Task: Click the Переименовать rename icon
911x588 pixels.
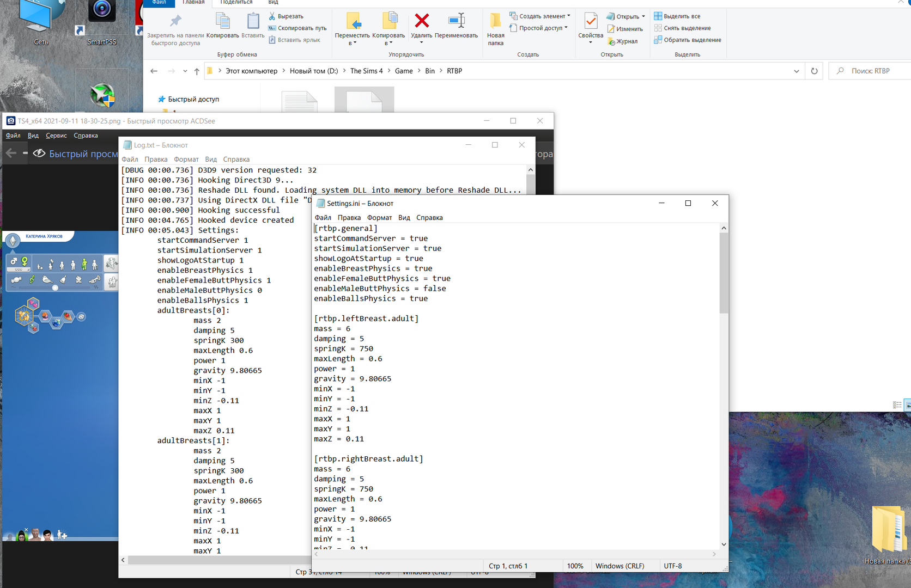Action: click(x=456, y=21)
